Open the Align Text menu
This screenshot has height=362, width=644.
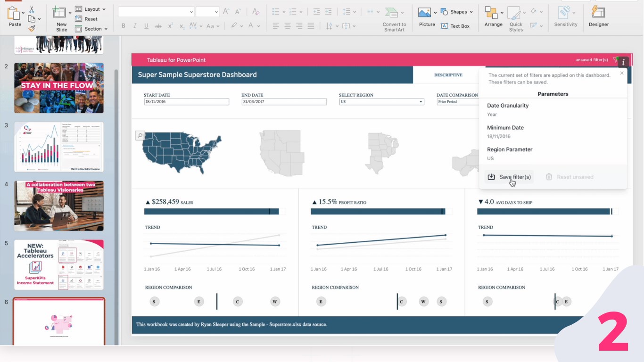(x=348, y=26)
